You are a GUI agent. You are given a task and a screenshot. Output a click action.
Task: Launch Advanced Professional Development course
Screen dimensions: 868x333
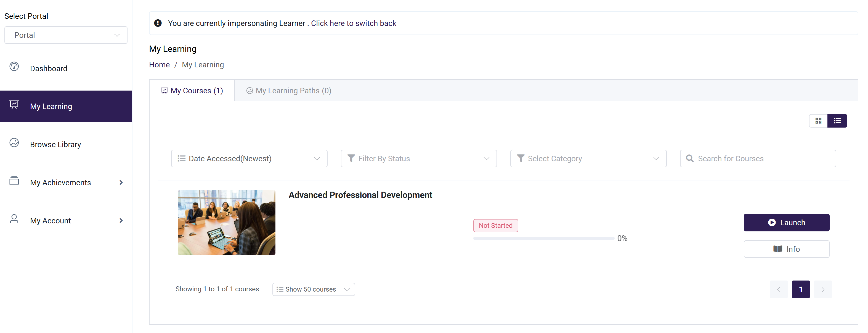(786, 223)
